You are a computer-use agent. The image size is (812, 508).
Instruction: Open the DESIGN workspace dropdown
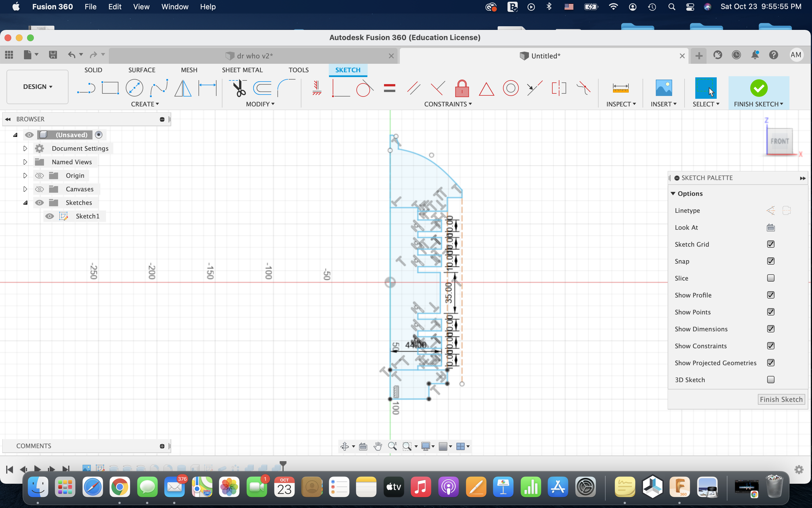pyautogui.click(x=37, y=87)
